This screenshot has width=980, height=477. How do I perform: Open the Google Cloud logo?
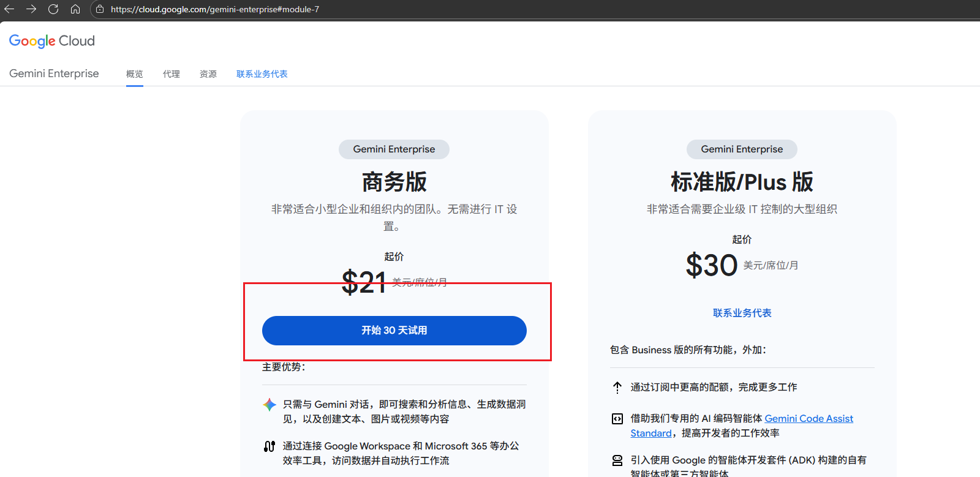click(x=52, y=41)
